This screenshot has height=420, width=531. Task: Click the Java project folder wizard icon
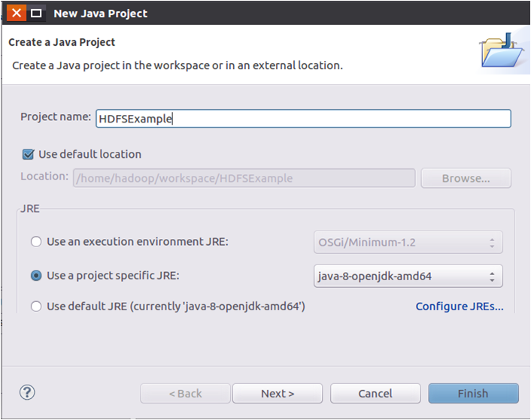pos(500,51)
